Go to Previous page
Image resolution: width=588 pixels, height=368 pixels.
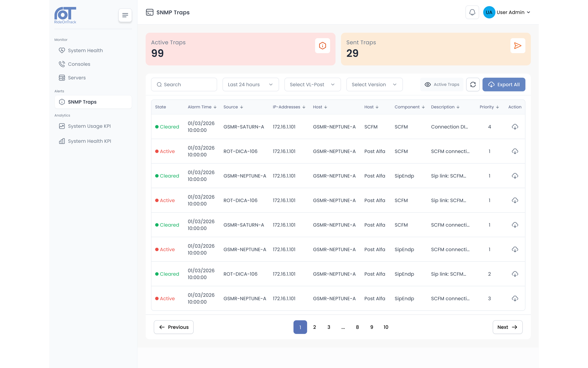click(x=174, y=327)
